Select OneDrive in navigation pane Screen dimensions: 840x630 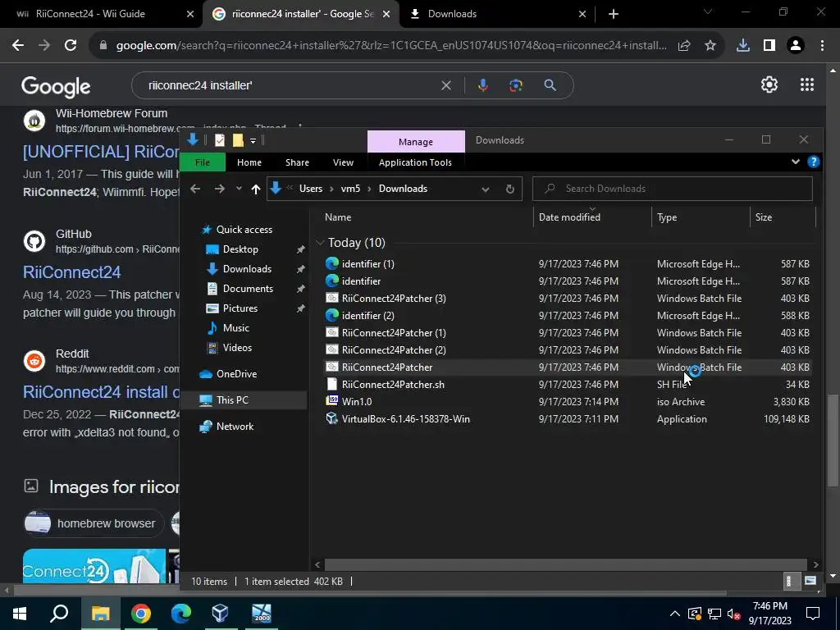tap(236, 373)
